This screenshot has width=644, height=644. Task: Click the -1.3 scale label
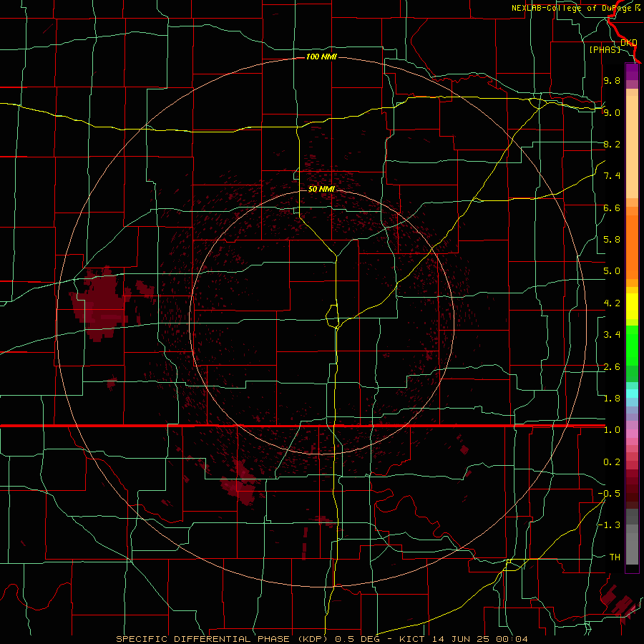(609, 525)
